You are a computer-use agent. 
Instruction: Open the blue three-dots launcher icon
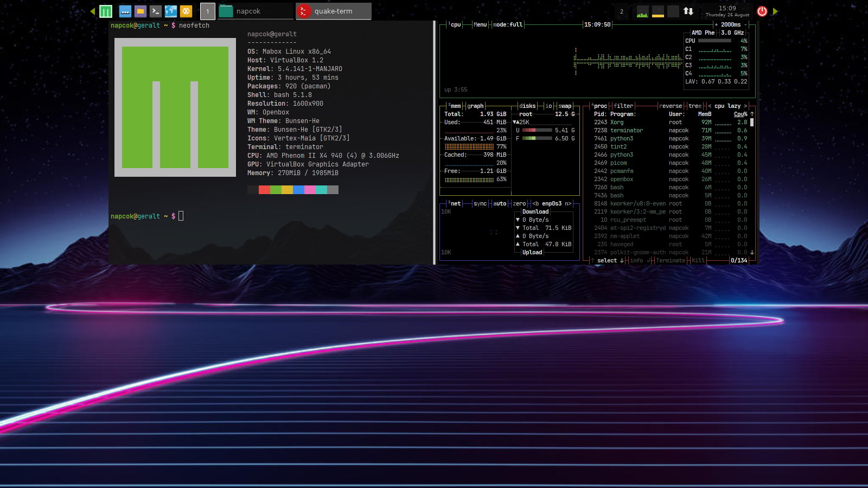pyautogui.click(x=125, y=11)
